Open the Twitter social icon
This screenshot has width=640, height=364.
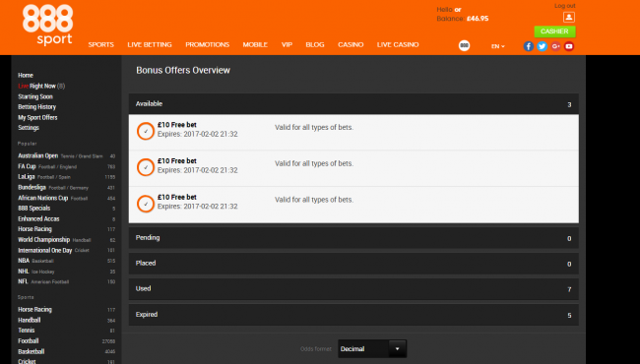point(543,46)
